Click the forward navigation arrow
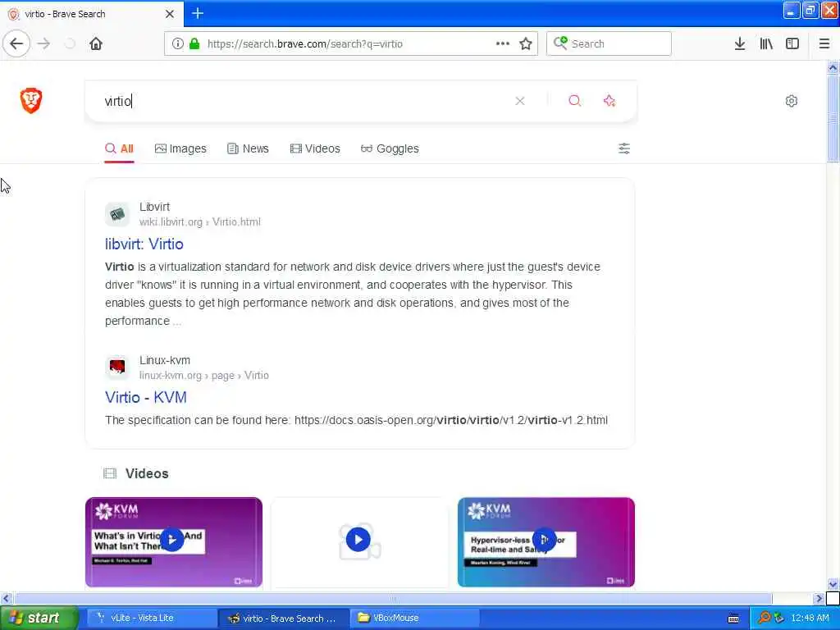This screenshot has height=630, width=840. coord(44,43)
